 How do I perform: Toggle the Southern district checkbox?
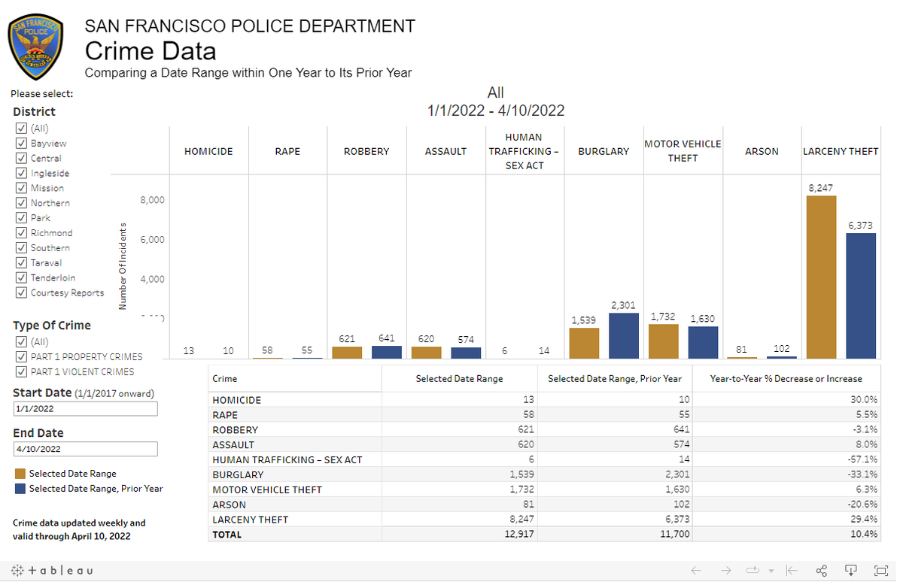click(21, 248)
